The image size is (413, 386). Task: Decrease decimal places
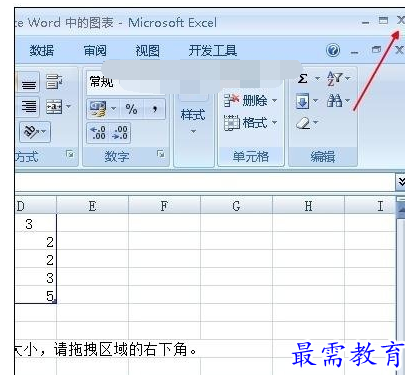(x=121, y=133)
